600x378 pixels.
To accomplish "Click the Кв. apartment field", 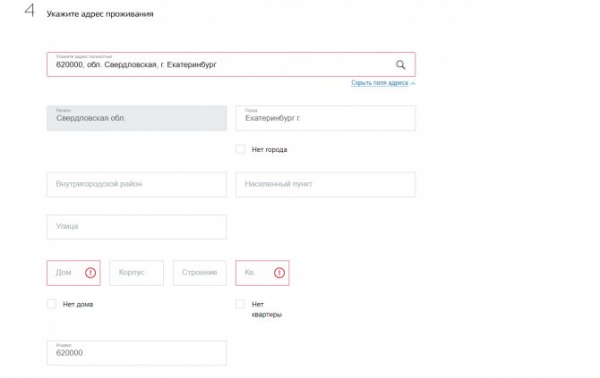I will pos(262,273).
